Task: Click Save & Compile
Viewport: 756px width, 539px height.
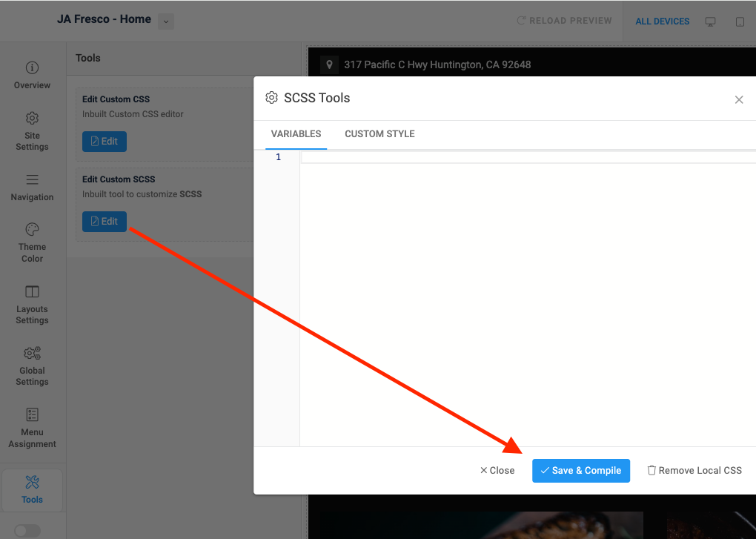Action: 581,471
